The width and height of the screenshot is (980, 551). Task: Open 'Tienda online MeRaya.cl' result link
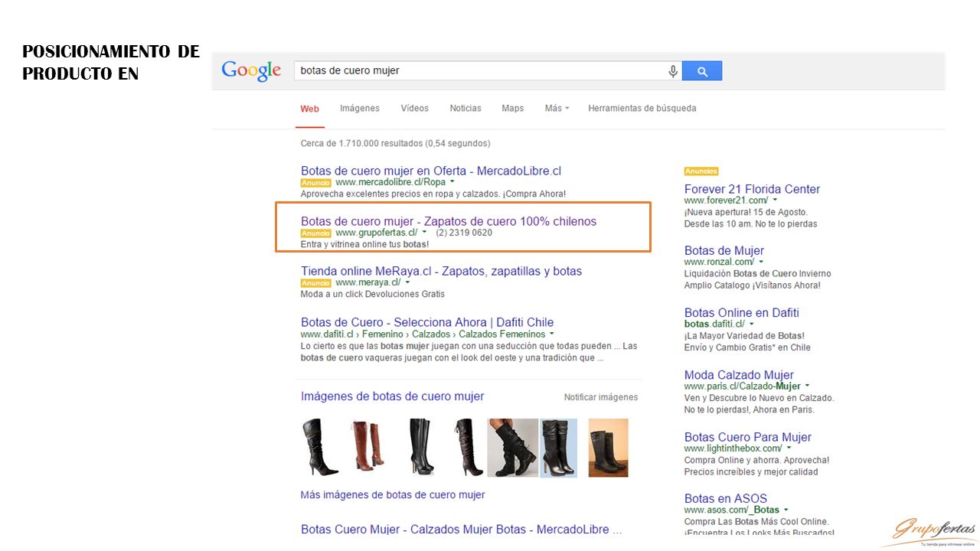(x=441, y=271)
